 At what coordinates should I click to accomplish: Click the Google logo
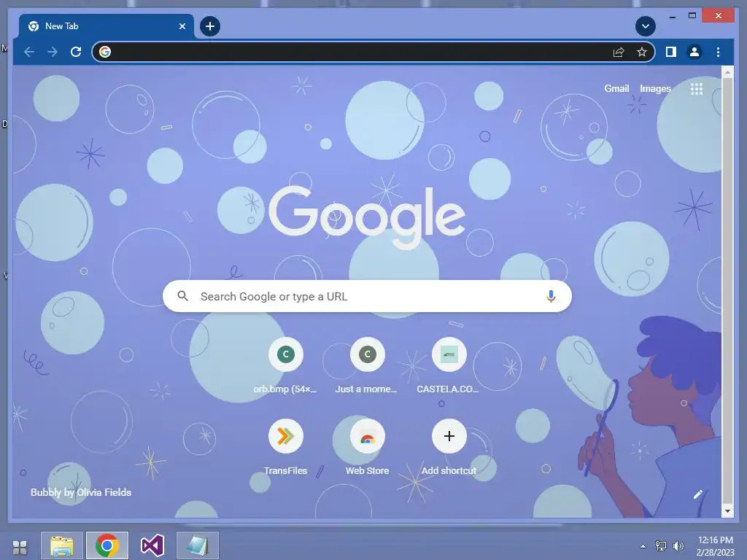[x=367, y=217]
